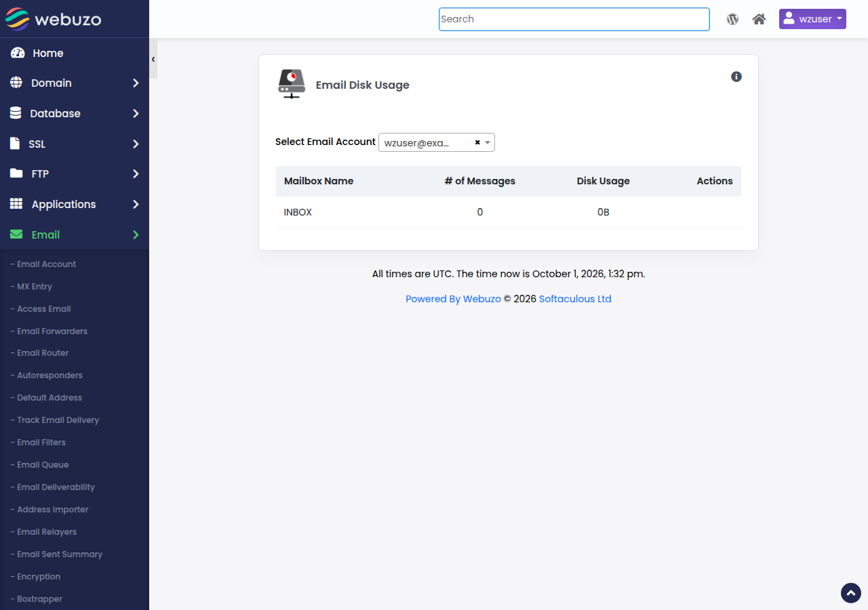
Task: Click the info icon on Email Disk Usage
Action: tap(736, 77)
